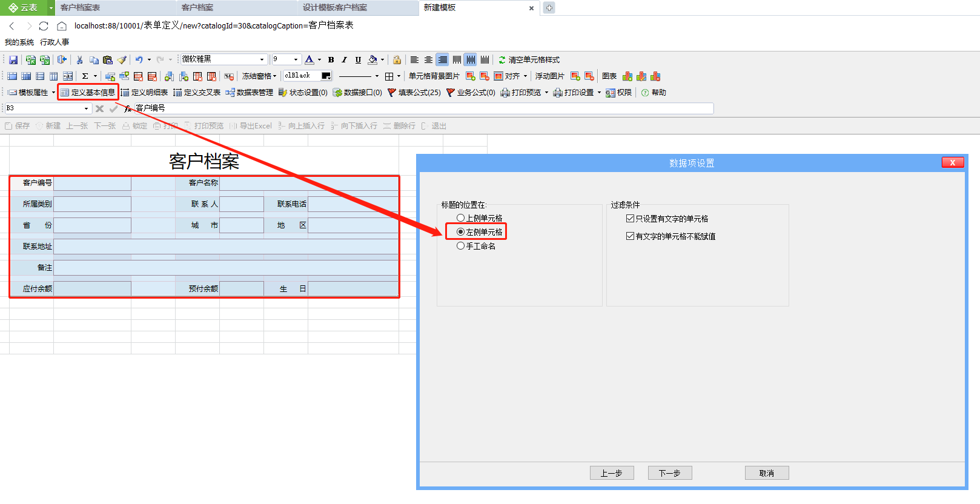Click the cut (scissors) icon
This screenshot has height=504, width=980.
(79, 59)
